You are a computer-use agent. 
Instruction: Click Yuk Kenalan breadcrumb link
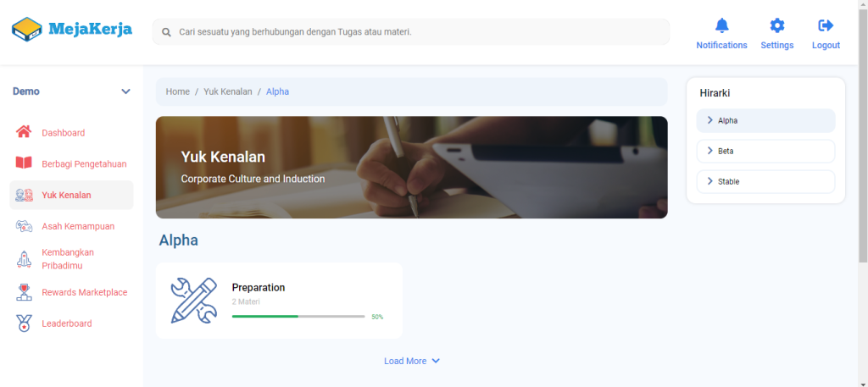tap(227, 91)
